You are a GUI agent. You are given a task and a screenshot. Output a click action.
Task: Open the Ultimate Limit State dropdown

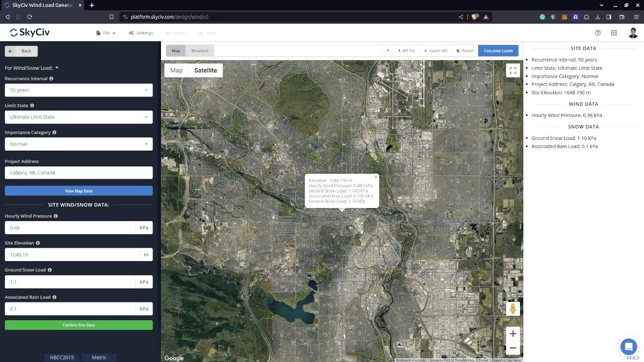[x=79, y=117]
